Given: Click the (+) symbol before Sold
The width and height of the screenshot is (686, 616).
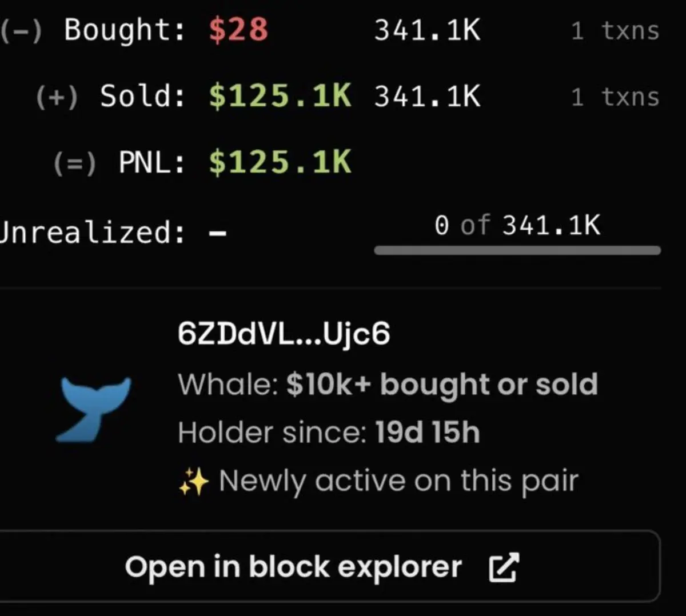Looking at the screenshot, I should [57, 97].
